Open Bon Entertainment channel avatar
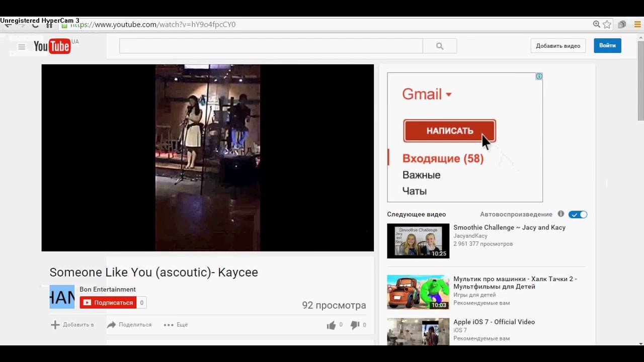This screenshot has height=362, width=644. point(62,297)
